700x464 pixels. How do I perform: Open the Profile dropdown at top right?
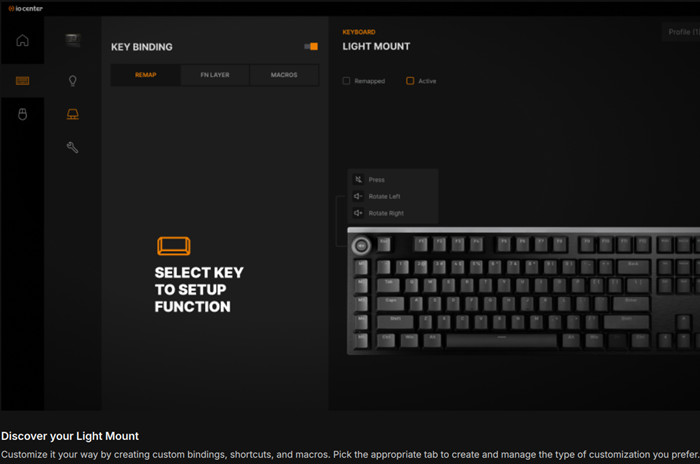[x=681, y=32]
